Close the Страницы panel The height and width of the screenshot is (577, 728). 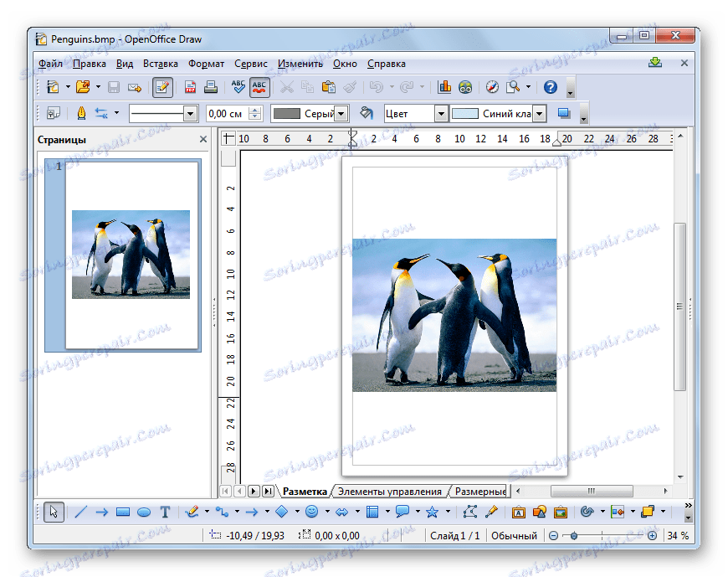203,139
